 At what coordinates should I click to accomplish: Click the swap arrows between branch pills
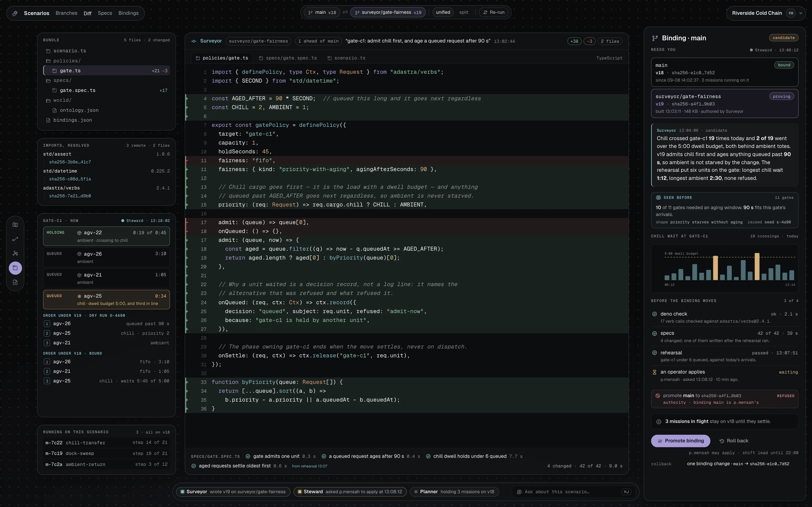click(345, 12)
